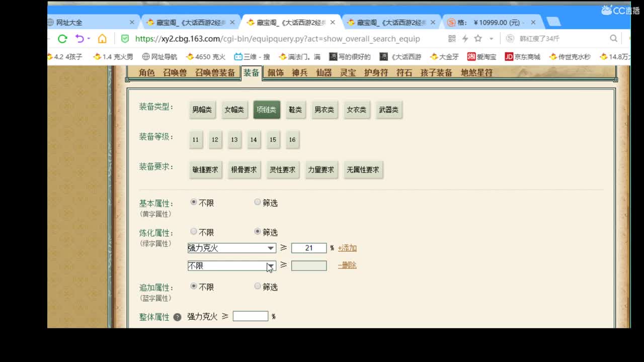This screenshot has height=362, width=644.
Task: Toggle the 男帽类 equipment type
Action: [x=202, y=110]
